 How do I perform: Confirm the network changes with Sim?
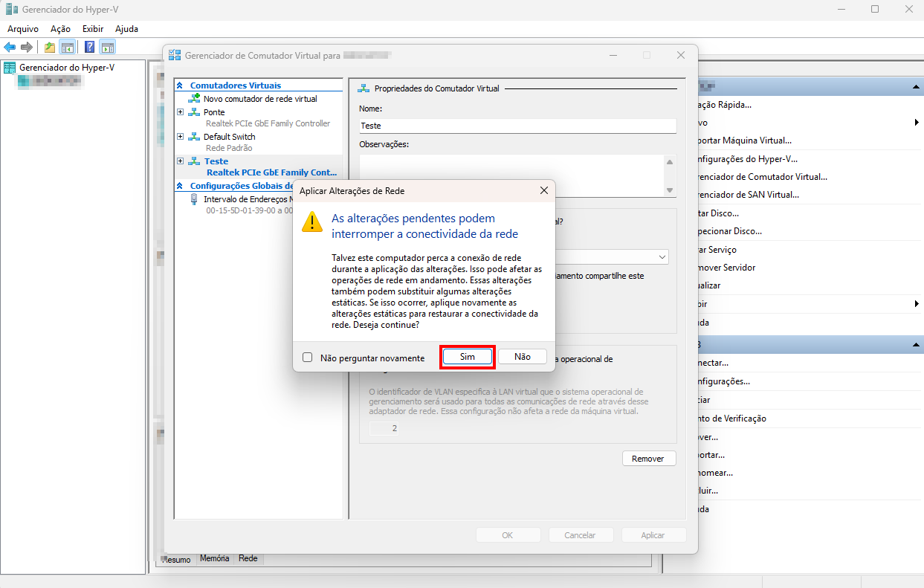pyautogui.click(x=467, y=357)
